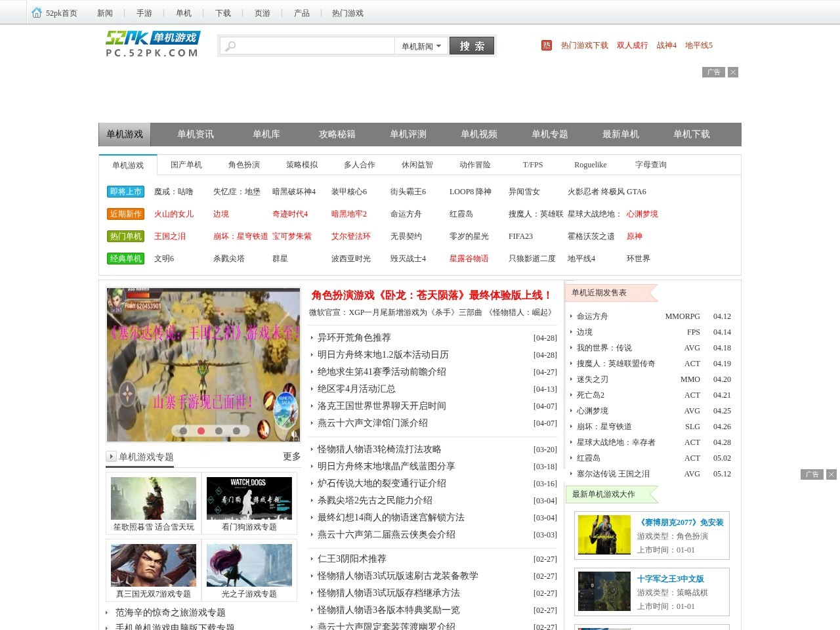Open the 仁王3阴阳术推荐 article
This screenshot has height=630, width=840.
coord(352,558)
